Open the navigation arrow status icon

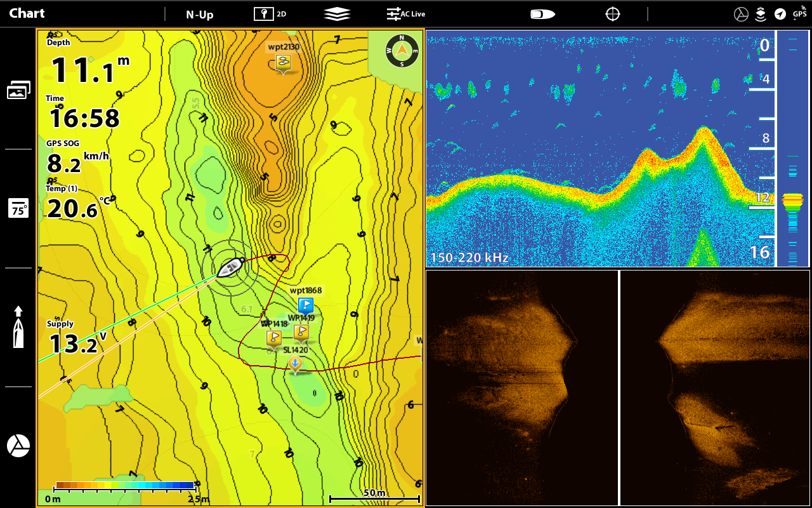point(780,14)
